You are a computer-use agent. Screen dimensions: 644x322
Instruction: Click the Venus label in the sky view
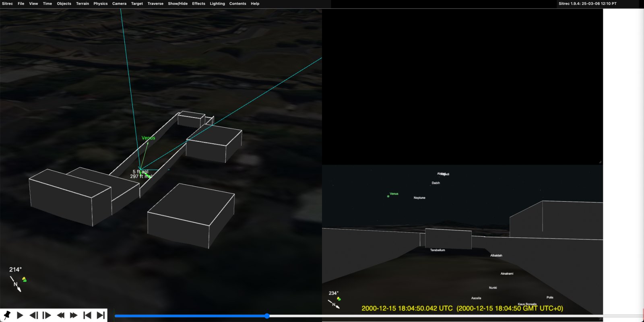pos(394,194)
